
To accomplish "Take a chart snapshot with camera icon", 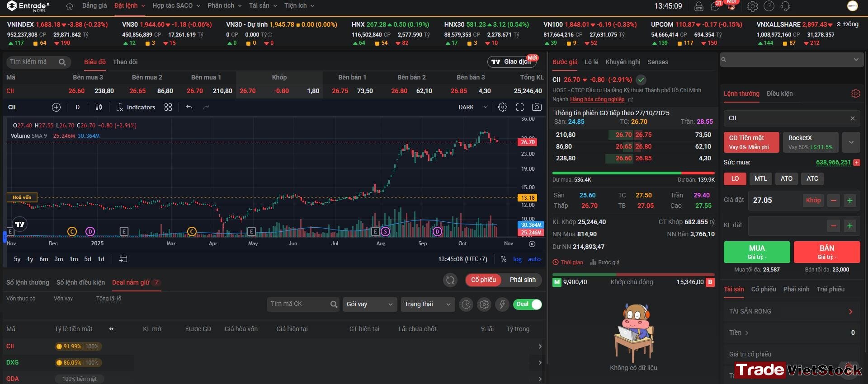I will click(537, 107).
